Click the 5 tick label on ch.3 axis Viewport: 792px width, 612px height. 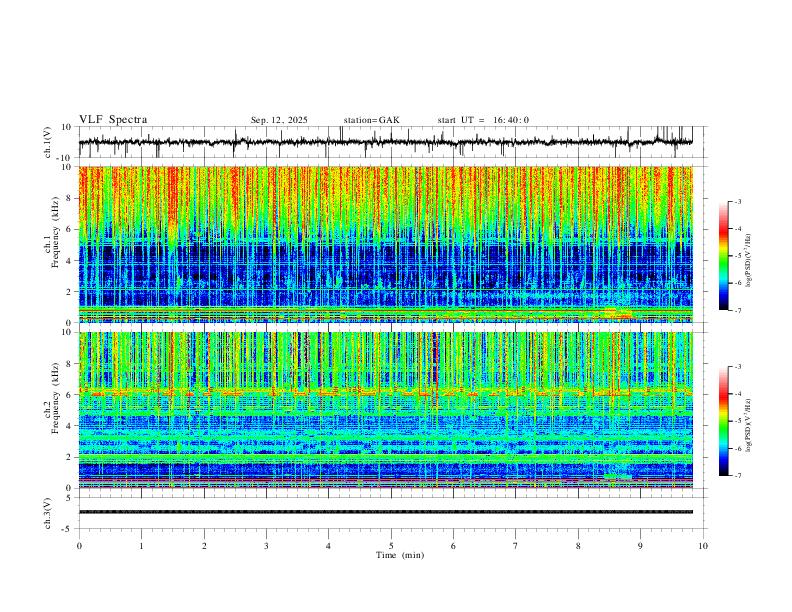69,497
